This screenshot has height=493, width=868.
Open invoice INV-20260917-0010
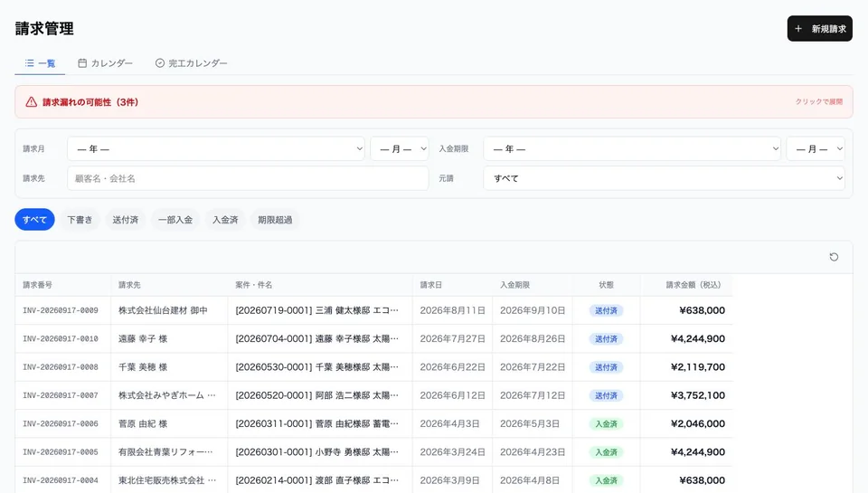click(61, 338)
